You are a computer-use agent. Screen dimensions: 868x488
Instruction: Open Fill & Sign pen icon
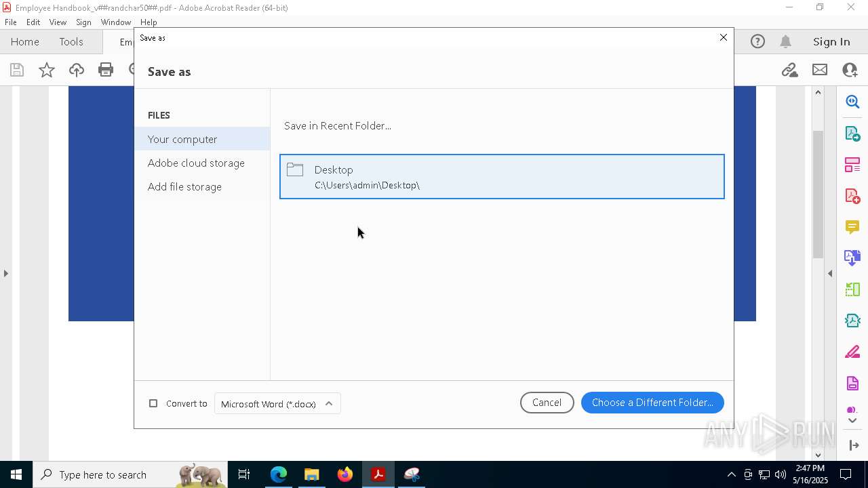click(852, 352)
